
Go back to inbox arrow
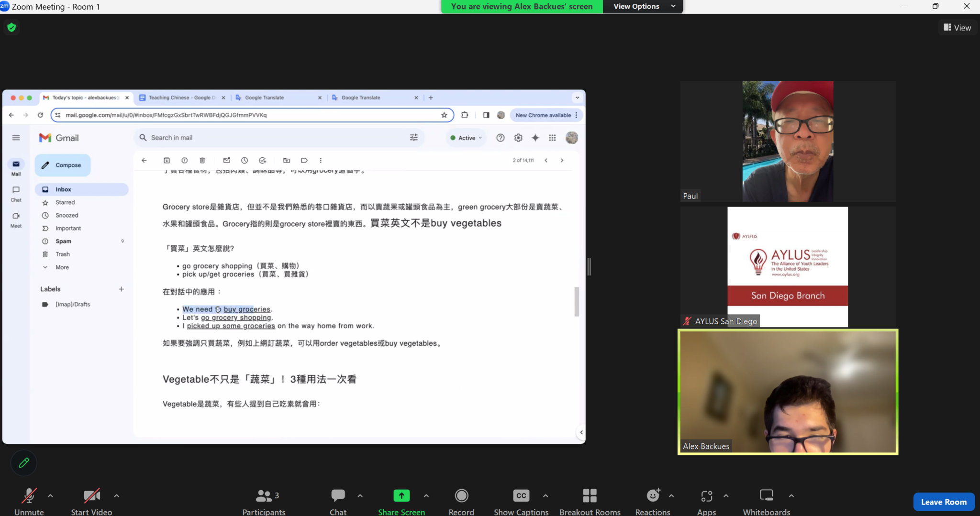click(x=144, y=160)
